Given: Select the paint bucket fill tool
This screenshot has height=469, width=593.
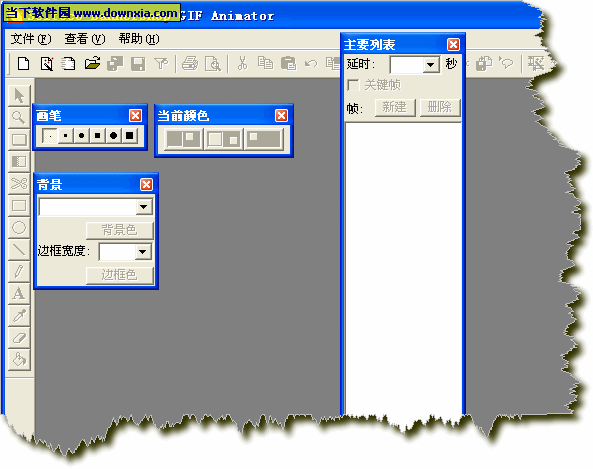Looking at the screenshot, I should [19, 359].
